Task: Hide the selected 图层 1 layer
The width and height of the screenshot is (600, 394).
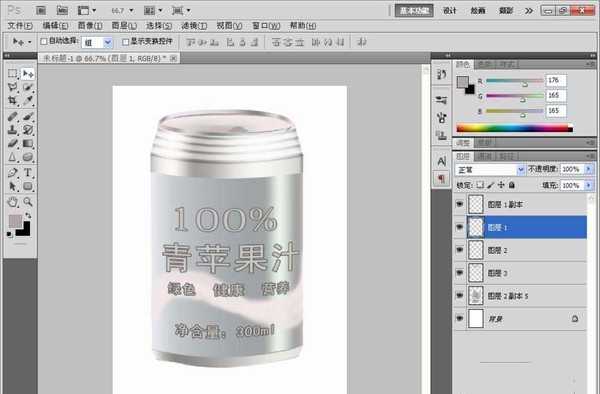Action: click(x=460, y=227)
